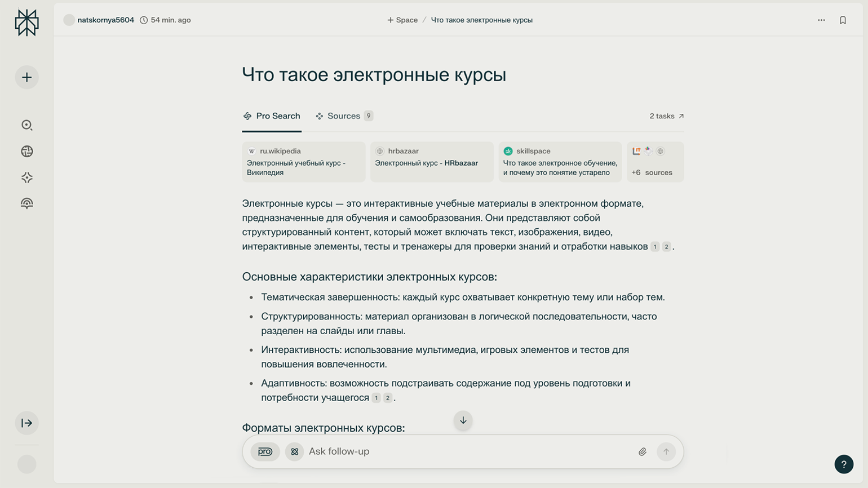Select the Pro Search tab
868x488 pixels.
pyautogui.click(x=272, y=116)
